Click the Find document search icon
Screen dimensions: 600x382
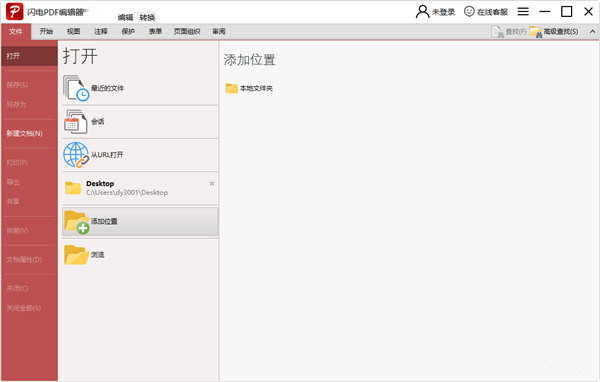(497, 32)
